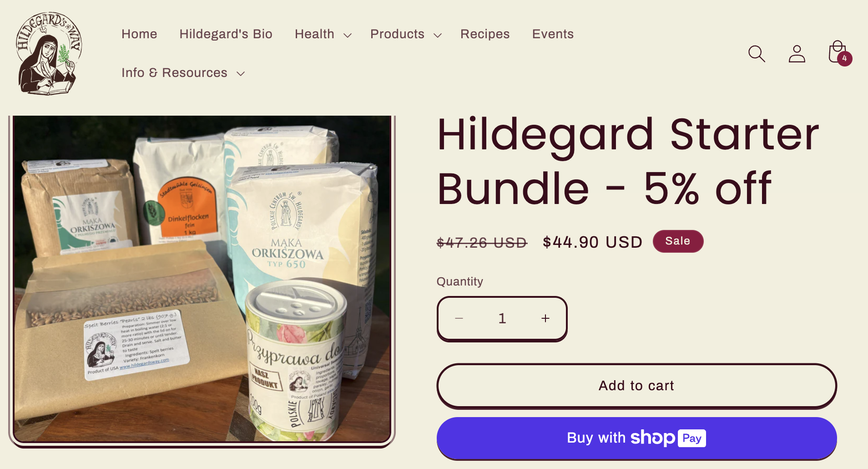Open the shopping cart bag icon
Screen dimensions: 868x469
point(837,52)
